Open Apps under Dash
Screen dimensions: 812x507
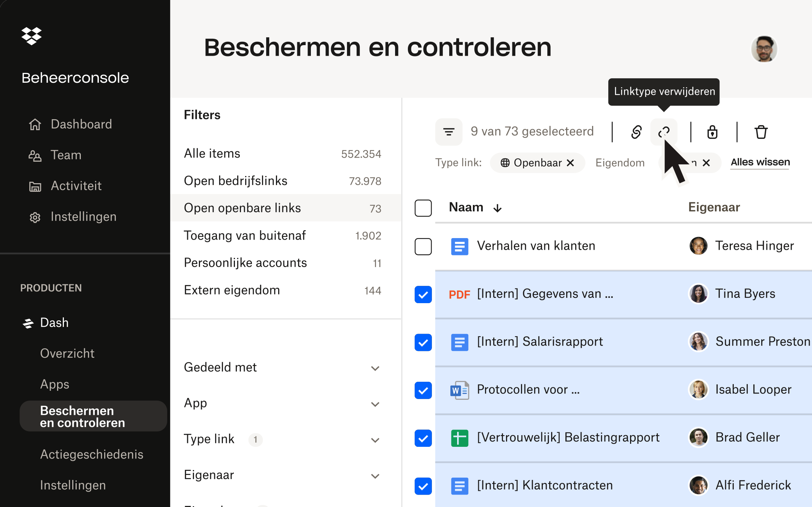[55, 384]
